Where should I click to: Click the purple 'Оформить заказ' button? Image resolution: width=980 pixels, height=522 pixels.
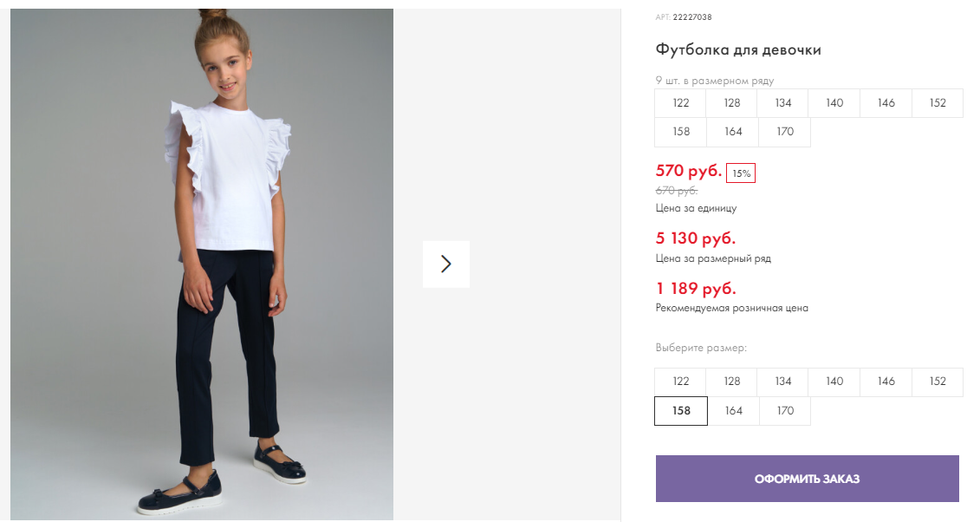[807, 479]
